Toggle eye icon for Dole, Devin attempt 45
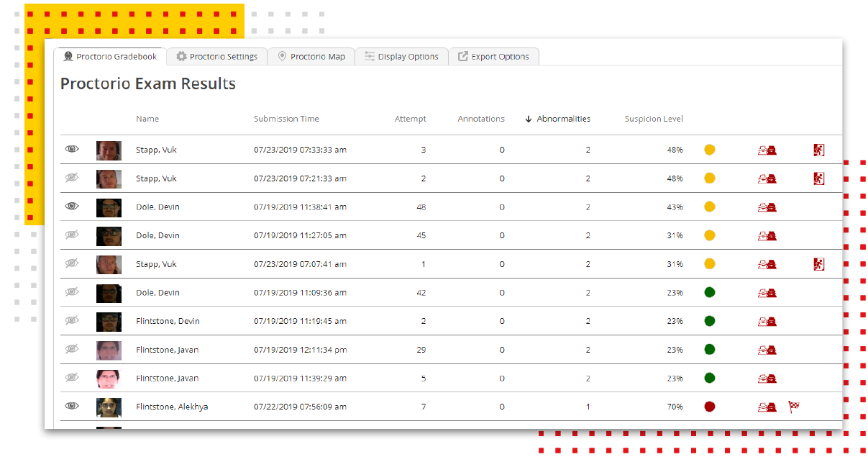This screenshot has width=868, height=457. click(72, 235)
